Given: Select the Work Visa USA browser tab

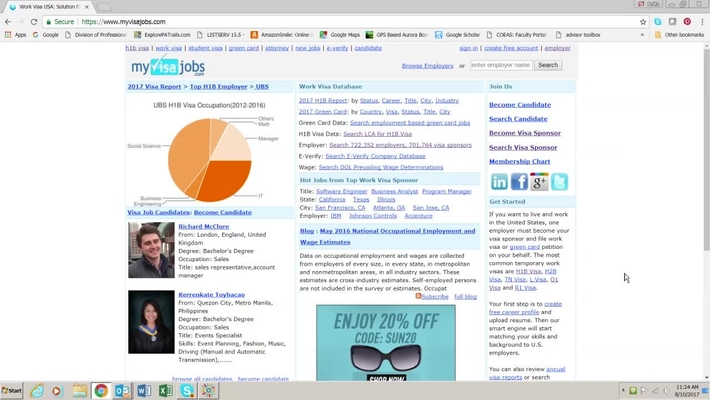Looking at the screenshot, I should click(x=48, y=7).
